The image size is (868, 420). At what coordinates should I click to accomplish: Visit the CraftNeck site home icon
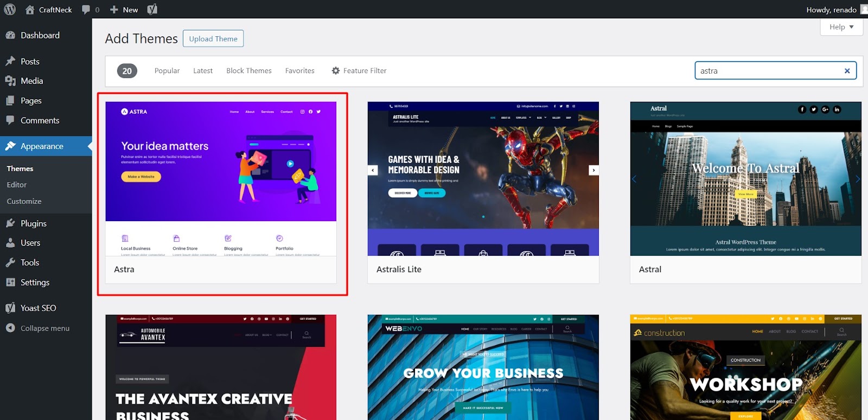[x=30, y=9]
